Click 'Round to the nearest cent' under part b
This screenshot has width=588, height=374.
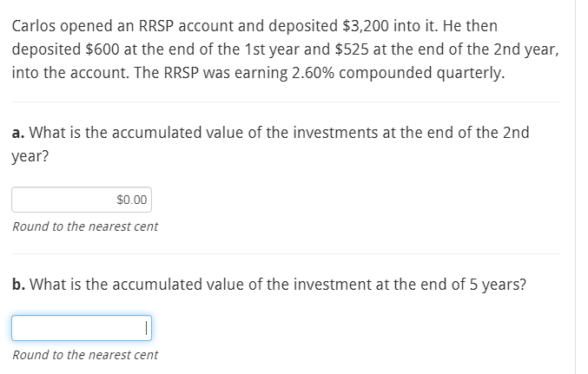click(85, 354)
